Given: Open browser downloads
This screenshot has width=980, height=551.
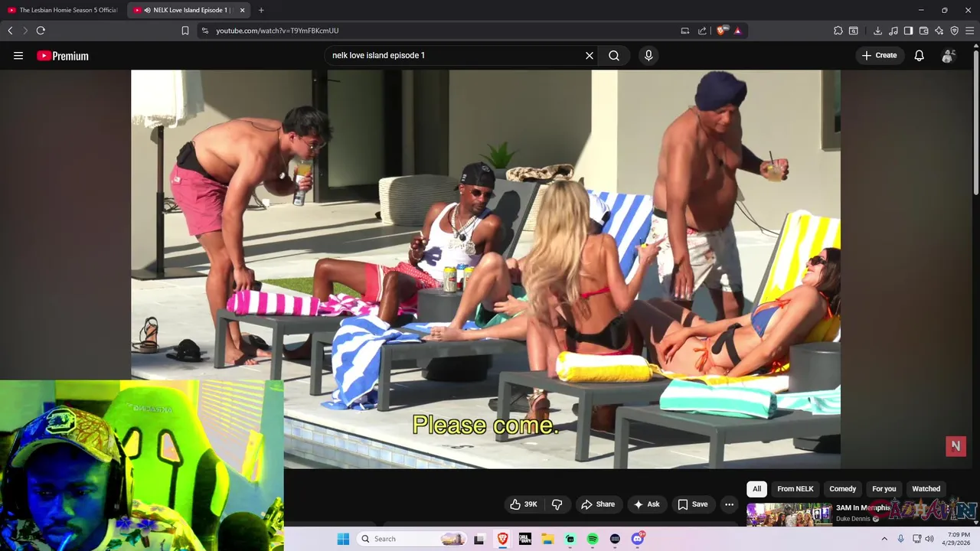Looking at the screenshot, I should [877, 31].
